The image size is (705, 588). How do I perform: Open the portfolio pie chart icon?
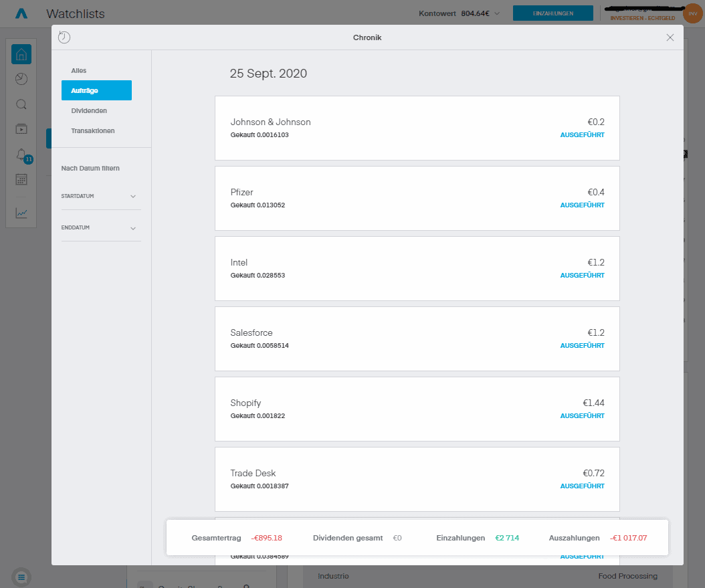pos(21,79)
